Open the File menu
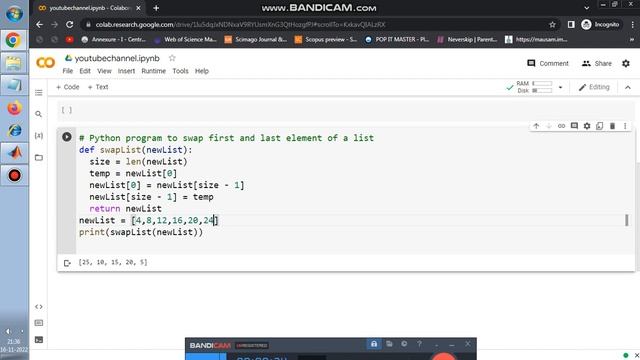Screen dimensions: 640x360 pos(68,71)
